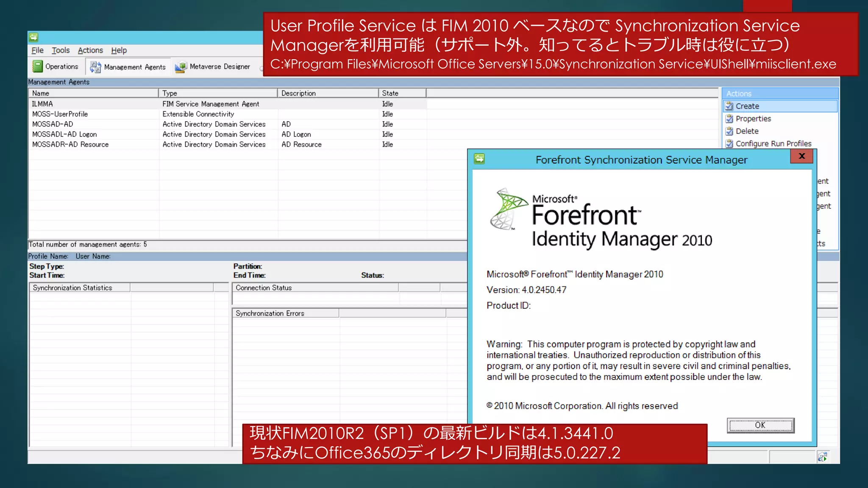Select the MOSSAD-AD agent row
868x488 pixels.
pyautogui.click(x=228, y=124)
